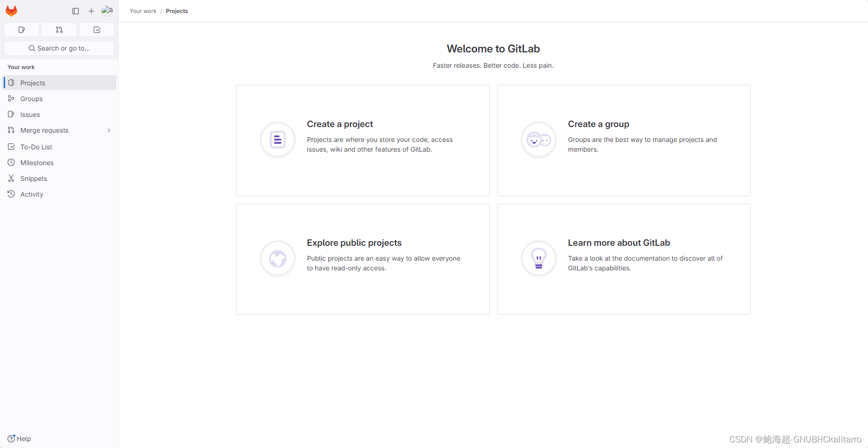Open Snippets from the sidebar
The image size is (868, 448).
pyautogui.click(x=60, y=179)
